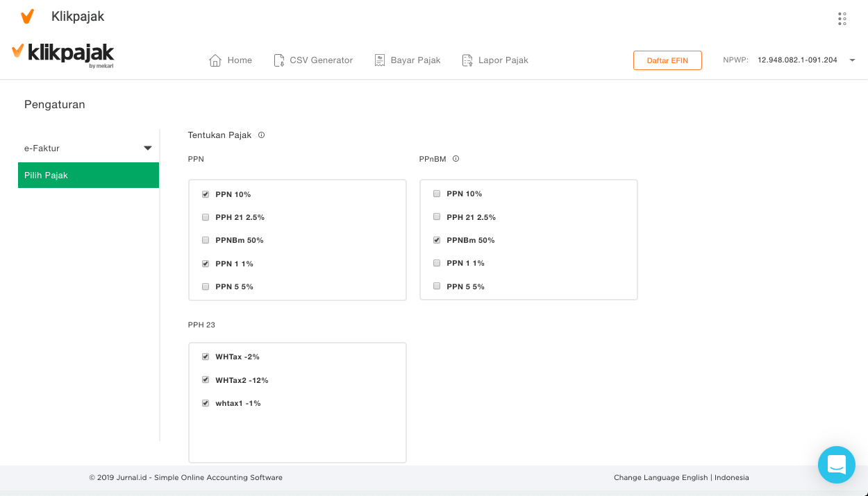
Task: Click the Home house icon
Action: [215, 60]
